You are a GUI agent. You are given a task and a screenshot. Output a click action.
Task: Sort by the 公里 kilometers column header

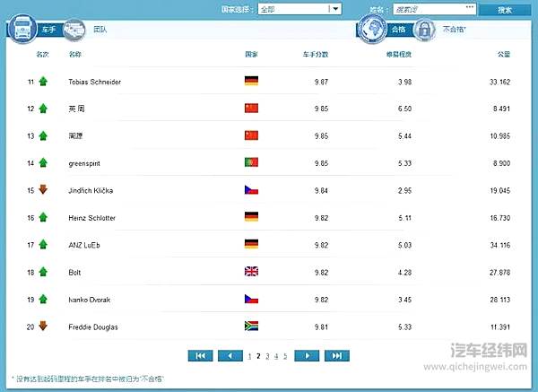(x=504, y=55)
